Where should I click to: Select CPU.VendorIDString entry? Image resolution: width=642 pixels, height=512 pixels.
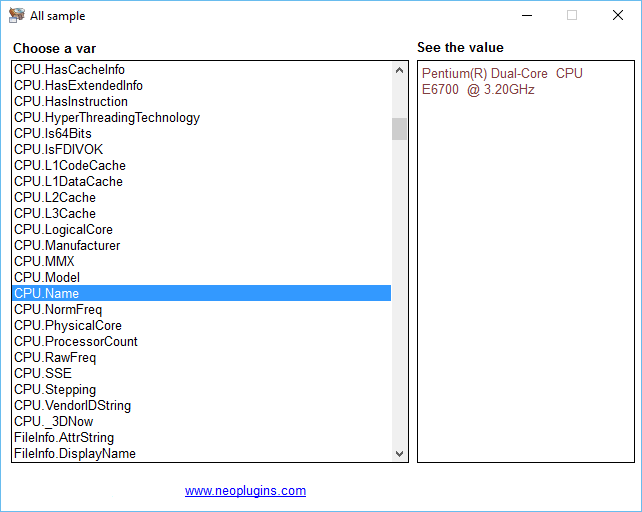click(201, 405)
